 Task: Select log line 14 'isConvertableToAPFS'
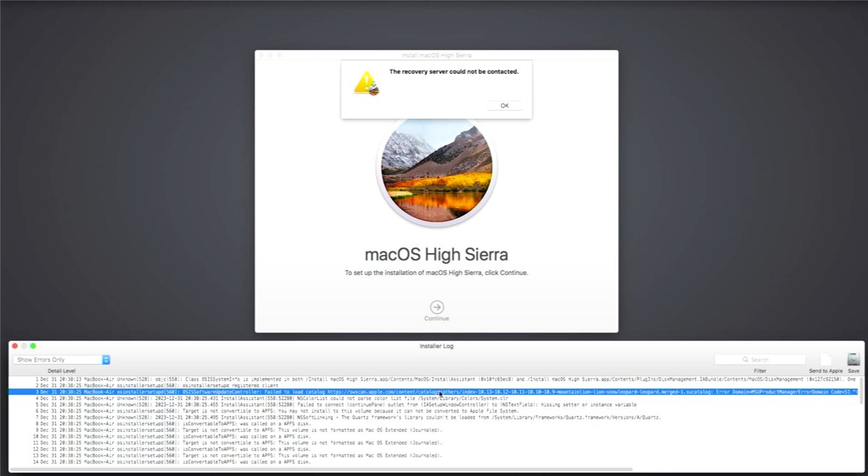434,462
